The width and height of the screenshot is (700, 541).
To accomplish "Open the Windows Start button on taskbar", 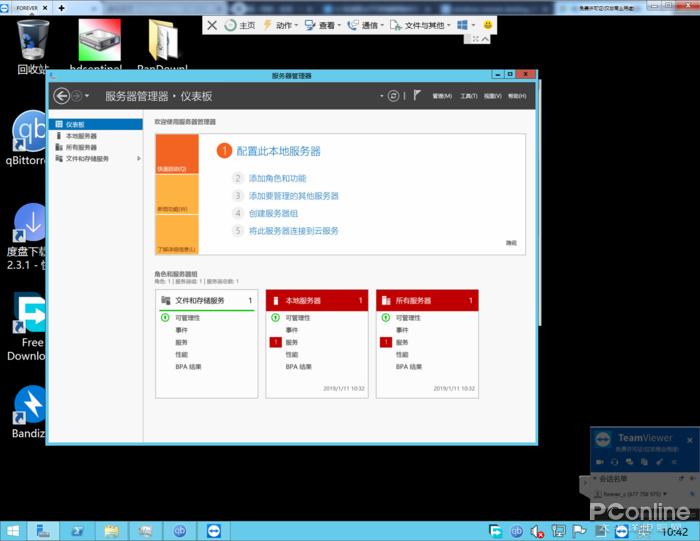I will [x=13, y=530].
